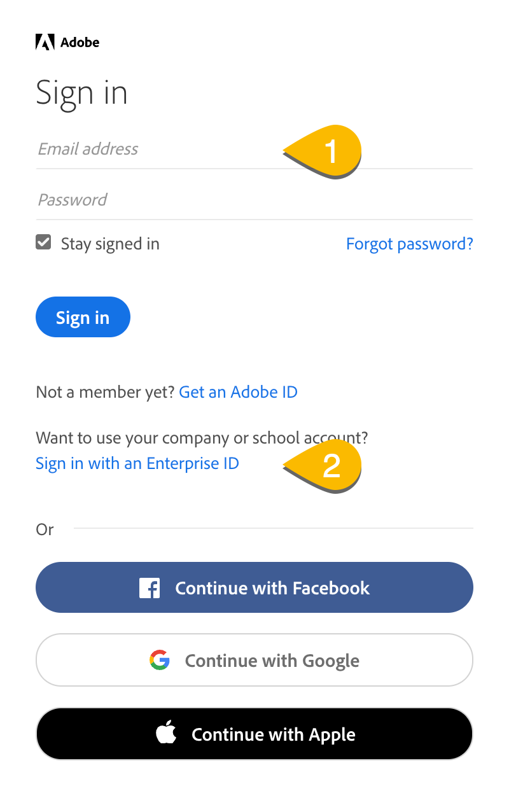Screen dimensions: 509x812
Task: Click the Not a member yet? text
Action: [106, 392]
